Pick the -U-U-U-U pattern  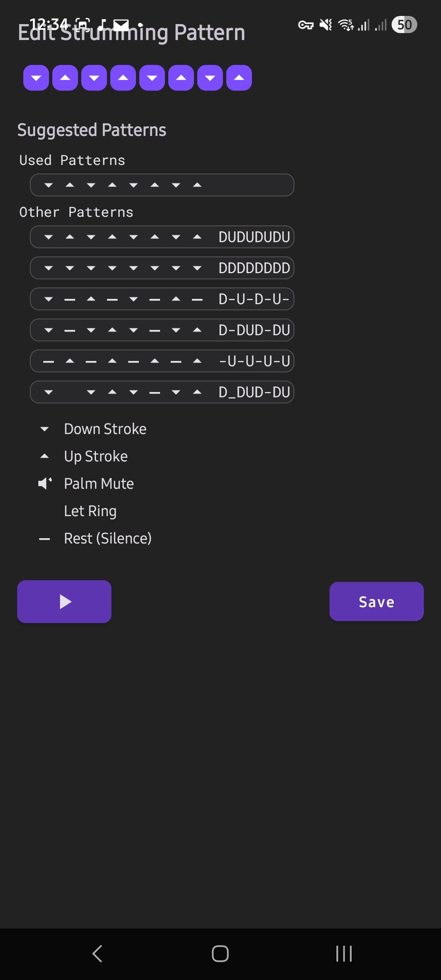coord(162,361)
